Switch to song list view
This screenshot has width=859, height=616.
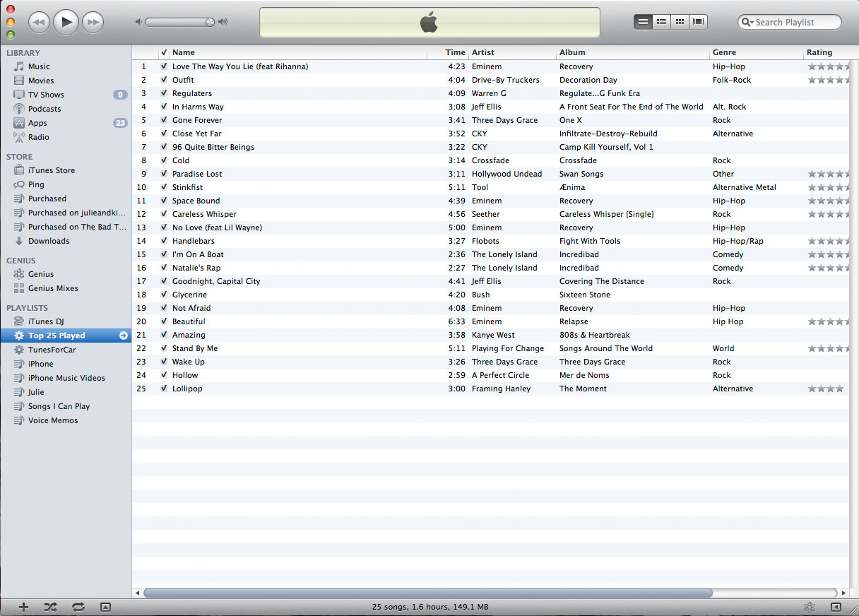[x=643, y=22]
